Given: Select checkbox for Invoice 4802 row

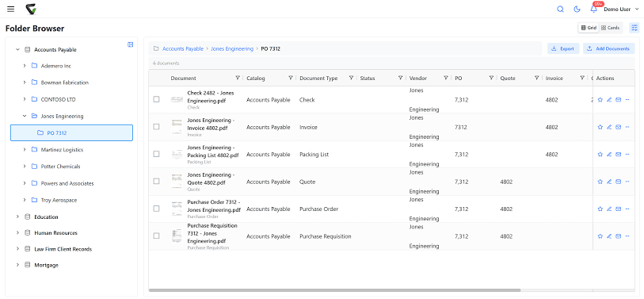Looking at the screenshot, I should (156, 127).
